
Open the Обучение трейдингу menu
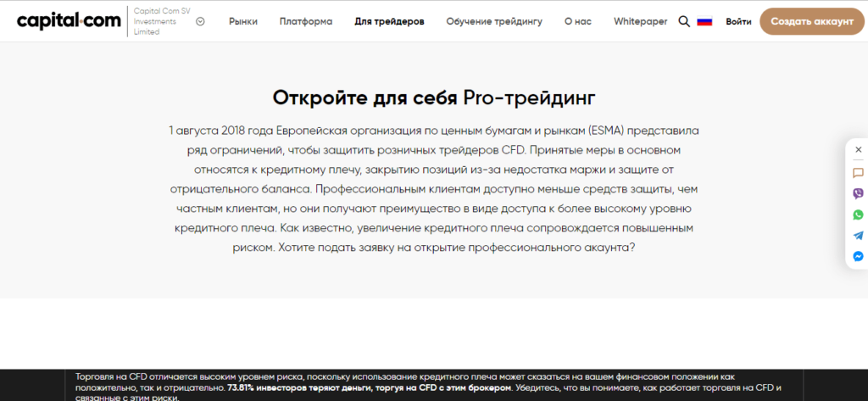tap(494, 21)
